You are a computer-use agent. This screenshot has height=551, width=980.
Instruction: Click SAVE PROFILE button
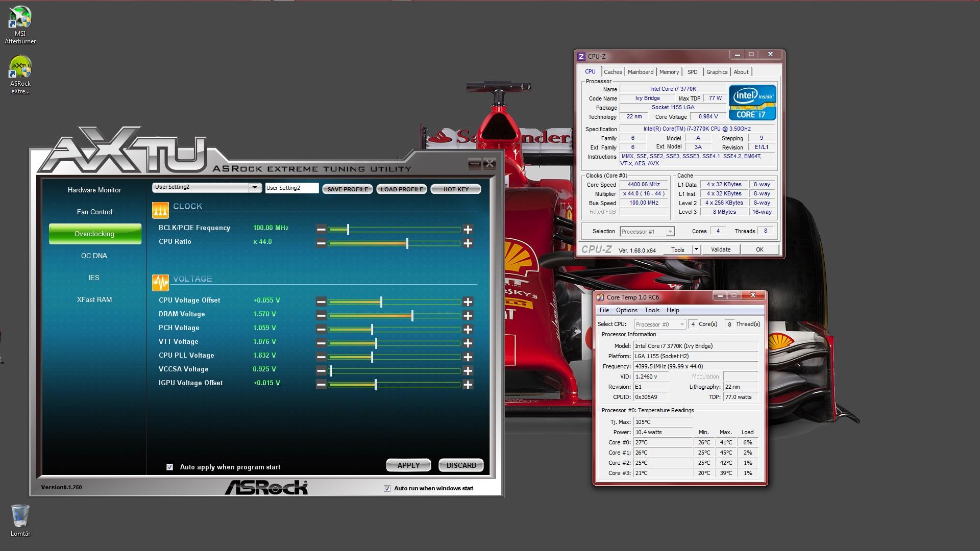pyautogui.click(x=348, y=189)
